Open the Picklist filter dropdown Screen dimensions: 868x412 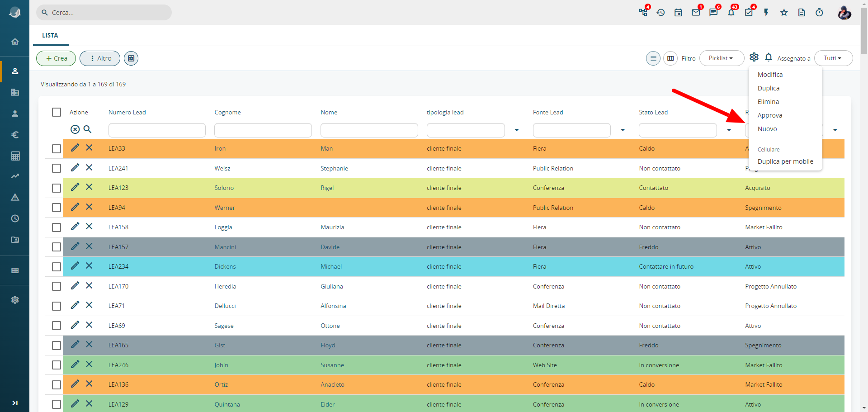(x=722, y=58)
